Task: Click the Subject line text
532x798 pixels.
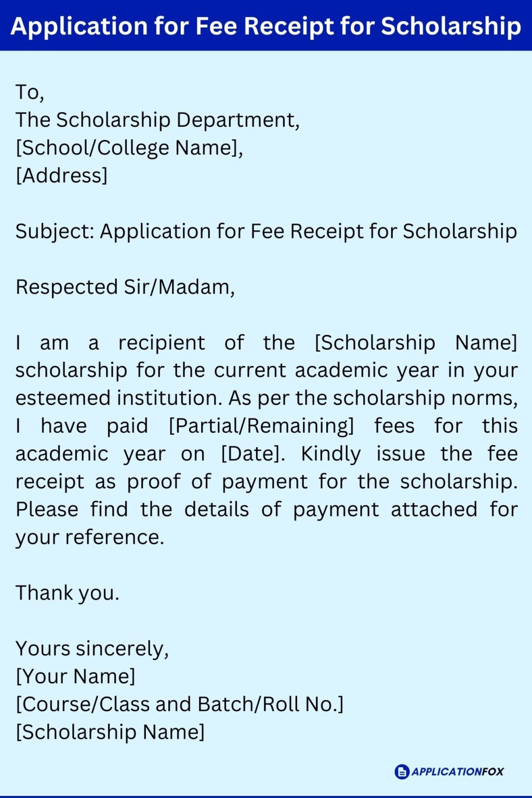Action: pos(266,231)
